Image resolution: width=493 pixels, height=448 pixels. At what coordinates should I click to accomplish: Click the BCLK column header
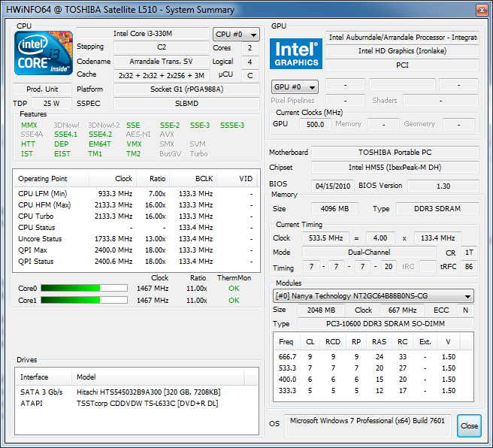(193, 179)
